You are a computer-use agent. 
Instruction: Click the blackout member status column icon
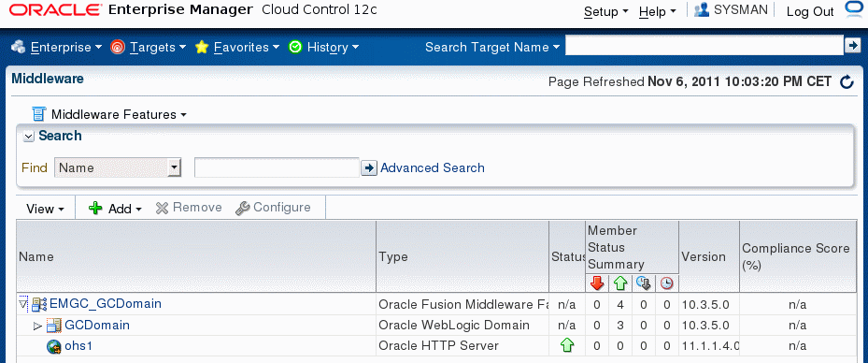643,283
